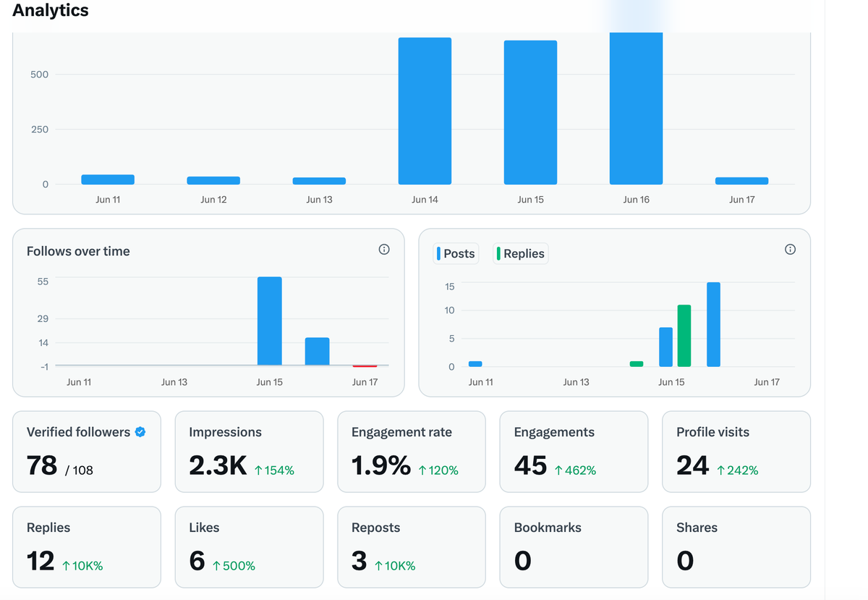The width and height of the screenshot is (868, 600).
Task: Open the Profile visits metric card
Action: click(736, 452)
